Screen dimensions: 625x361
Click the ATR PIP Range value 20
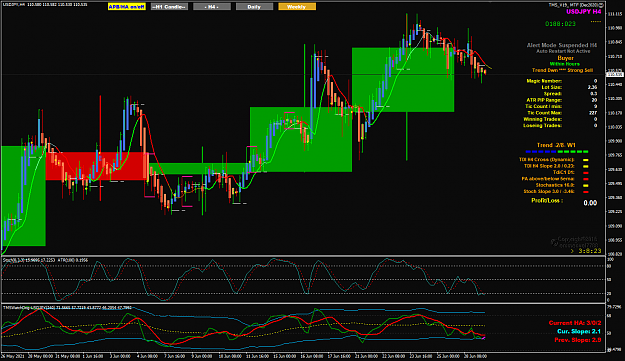[594, 100]
